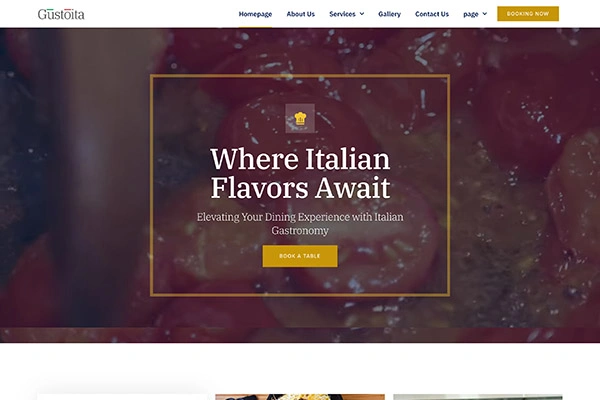Screen dimensions: 600x400
Task: Open the Homepage nav link
Action: coord(255,14)
